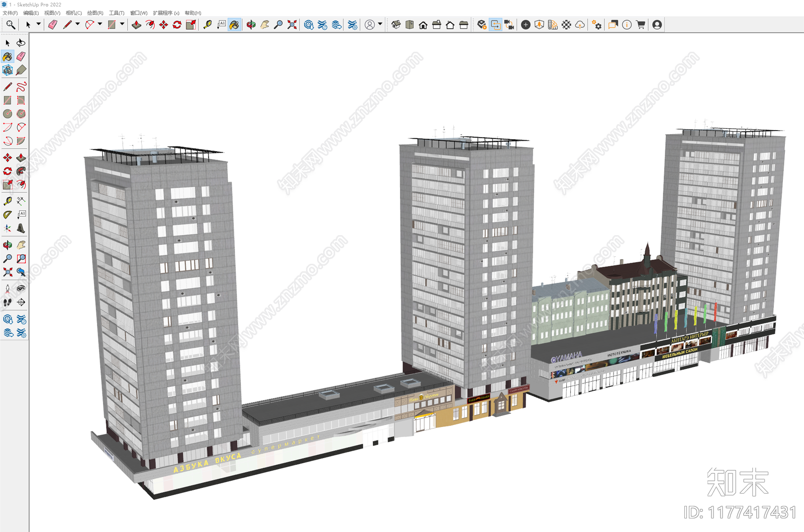804x532 pixels.
Task: Select the Polygon tool
Action: coord(21,114)
